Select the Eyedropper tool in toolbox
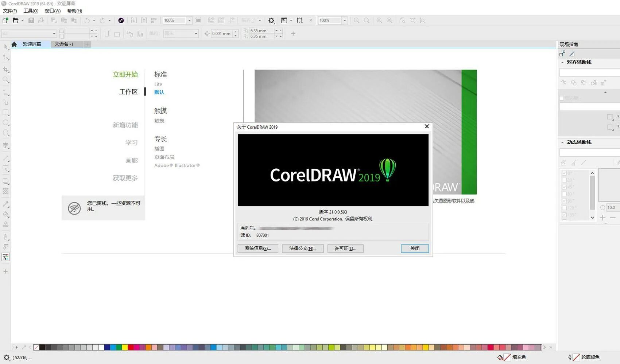This screenshot has width=620, height=364. click(6, 204)
